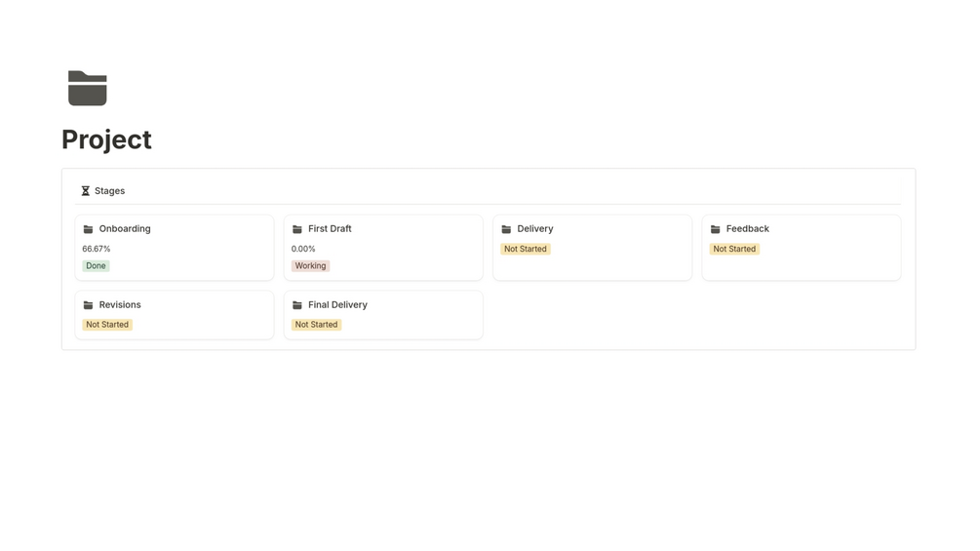The image size is (980, 551).
Task: Click the 0.00% progress value on First Draft
Action: (x=303, y=250)
